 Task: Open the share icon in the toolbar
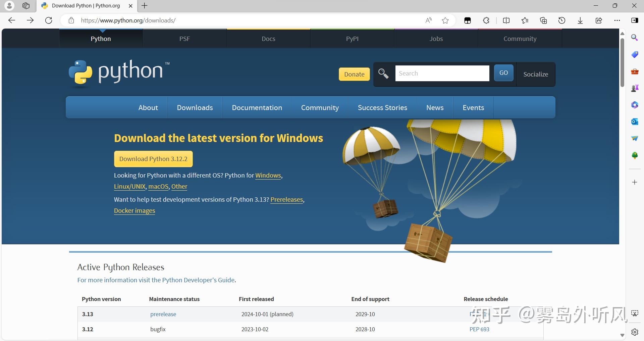[x=599, y=20]
